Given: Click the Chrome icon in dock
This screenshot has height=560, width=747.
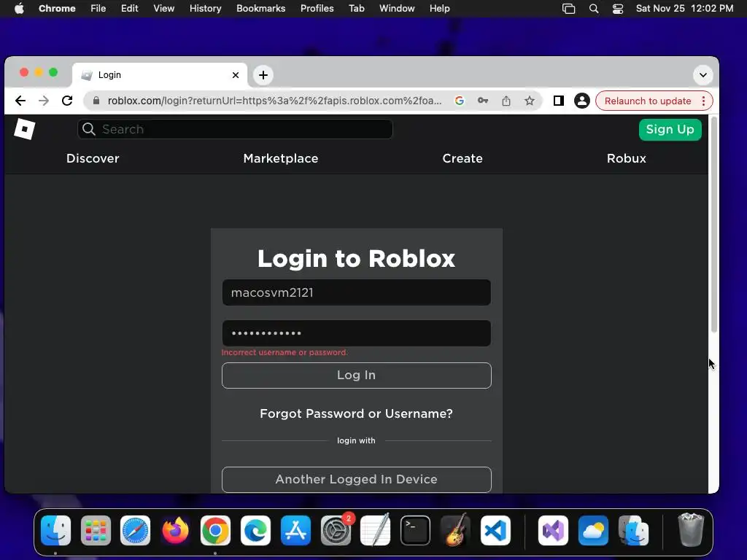Looking at the screenshot, I should [x=215, y=530].
